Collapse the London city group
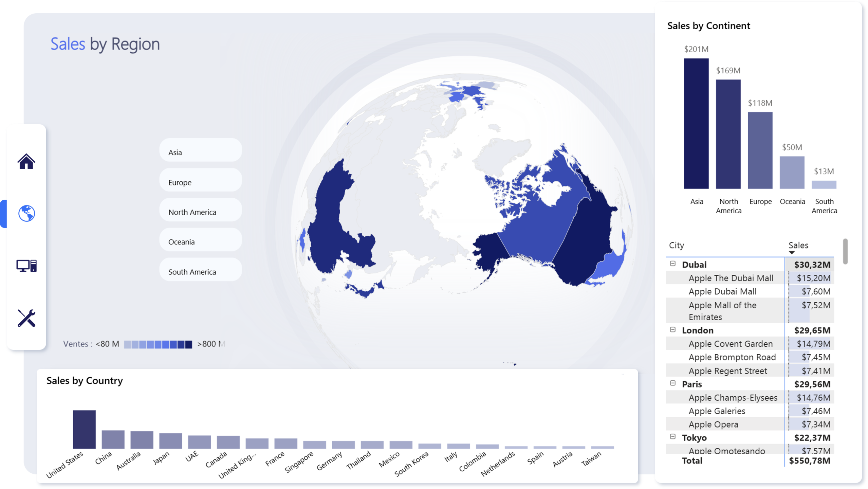 (x=673, y=330)
